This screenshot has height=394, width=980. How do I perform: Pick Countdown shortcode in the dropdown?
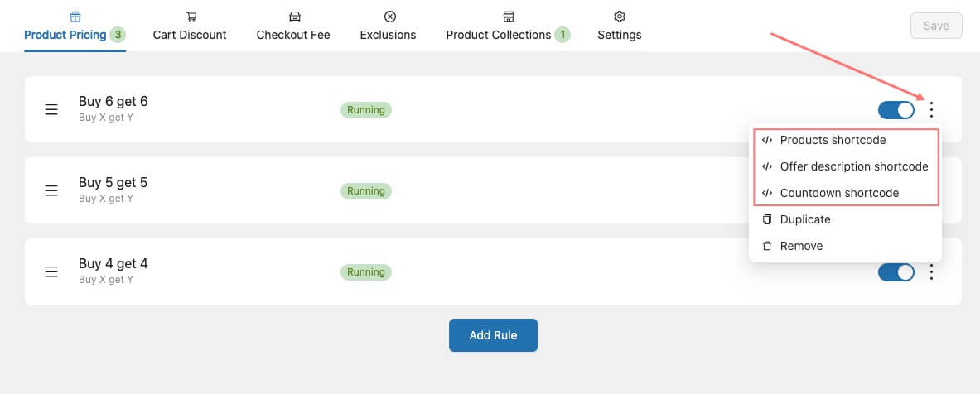[839, 193]
